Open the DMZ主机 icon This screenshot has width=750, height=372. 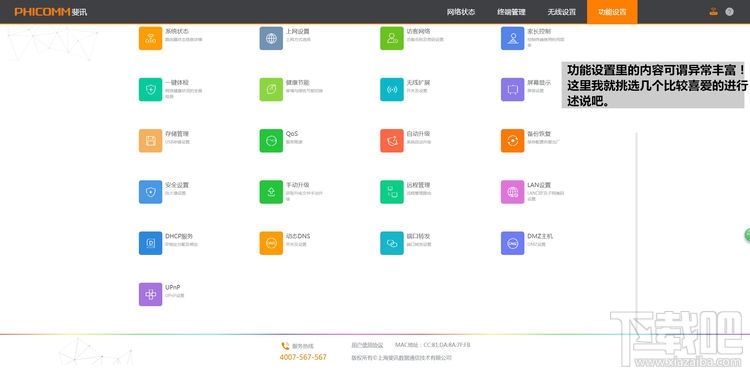513,243
